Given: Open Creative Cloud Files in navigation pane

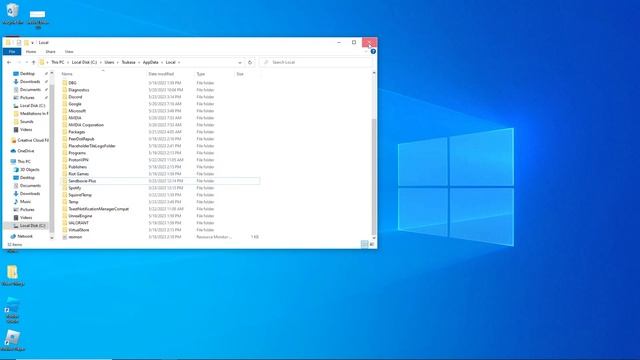Looking at the screenshot, I should pos(29,140).
